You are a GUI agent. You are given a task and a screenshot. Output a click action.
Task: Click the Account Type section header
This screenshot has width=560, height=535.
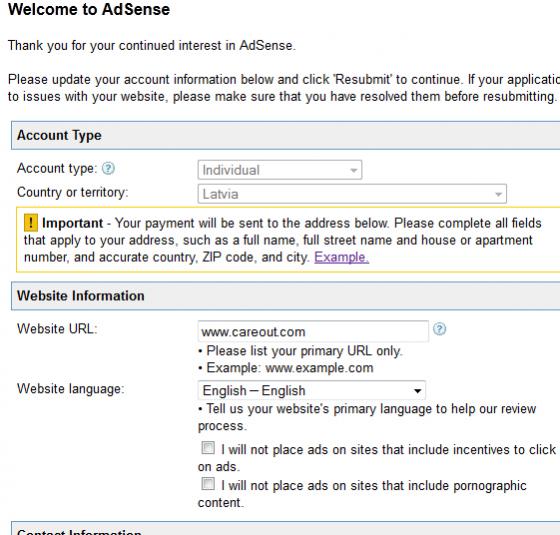285,135
